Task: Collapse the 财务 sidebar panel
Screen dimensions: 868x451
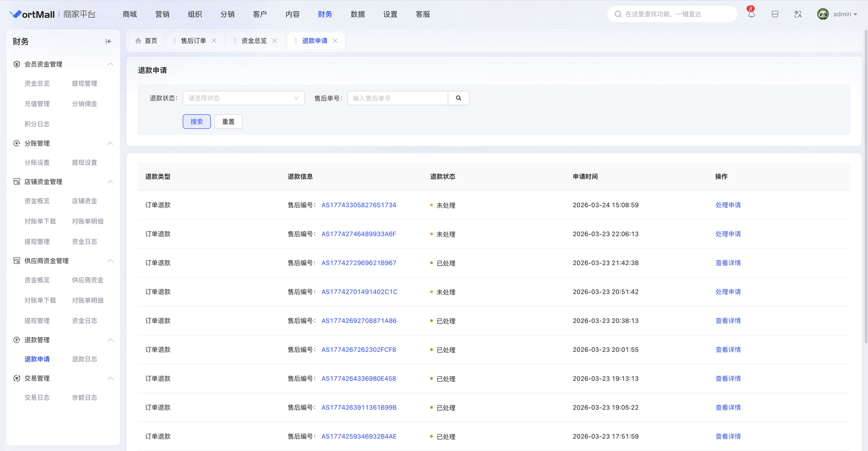Action: [x=108, y=41]
